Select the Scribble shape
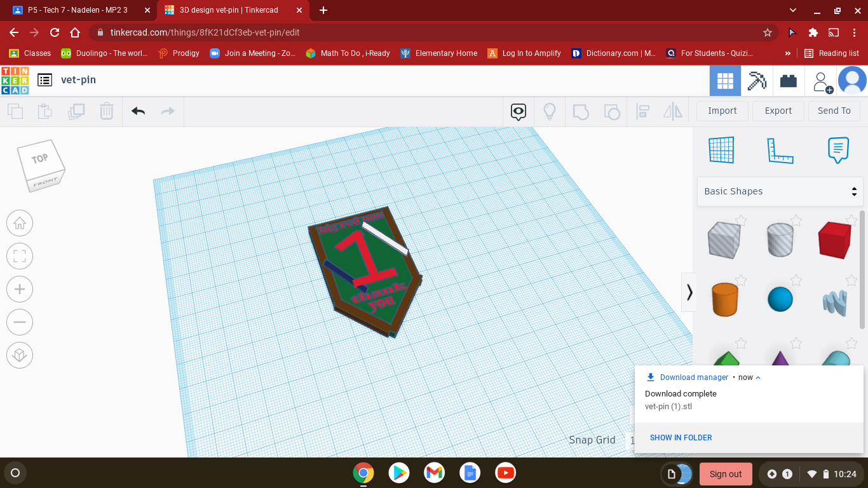Screen dimensions: 868x488 (836, 303)
